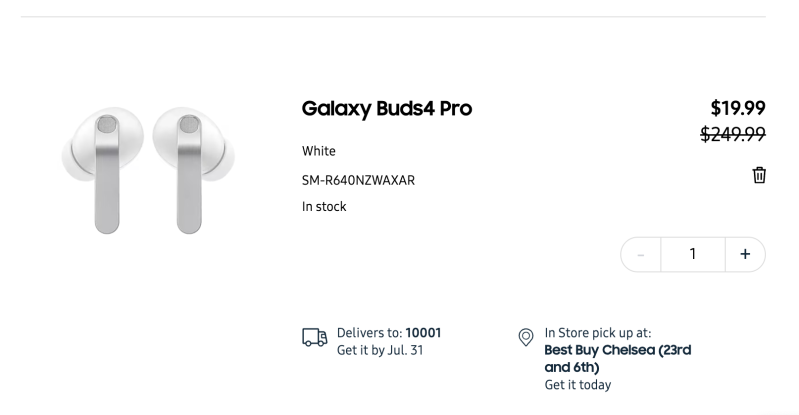Click the SM-R640NZWAXAR model number

pyautogui.click(x=358, y=180)
